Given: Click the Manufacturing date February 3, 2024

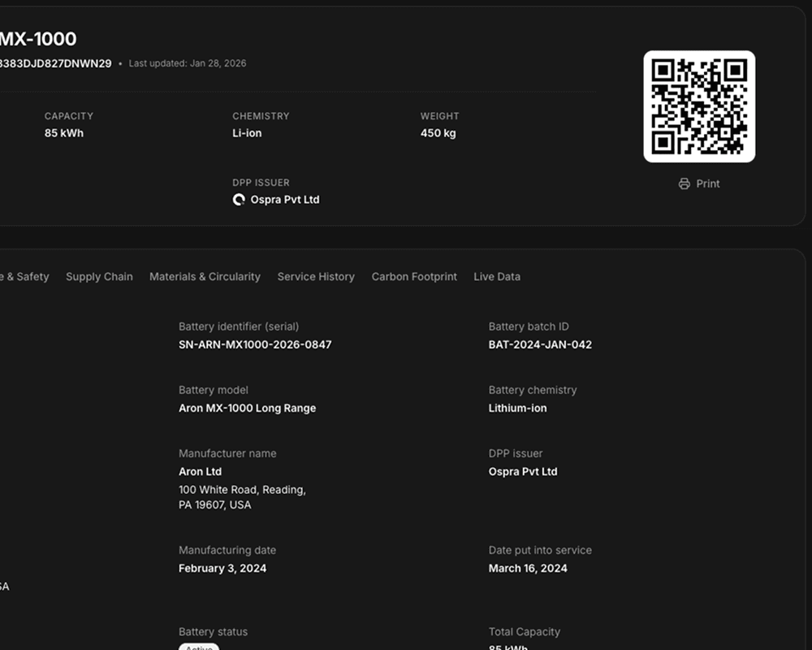Looking at the screenshot, I should (x=222, y=568).
